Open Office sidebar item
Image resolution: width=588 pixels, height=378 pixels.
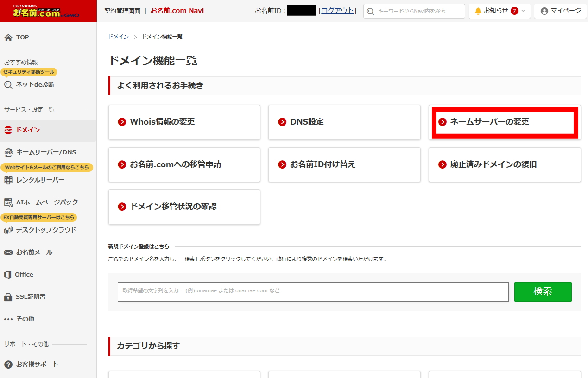coord(48,275)
